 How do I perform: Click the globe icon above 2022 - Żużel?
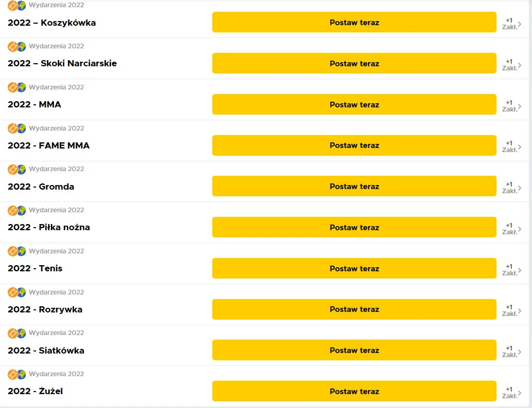(22, 375)
